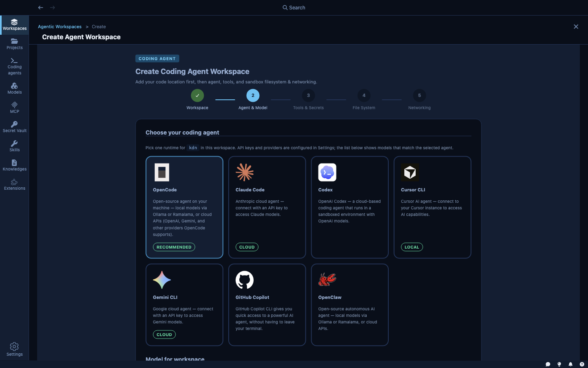Choose the Codex card title

click(x=325, y=190)
